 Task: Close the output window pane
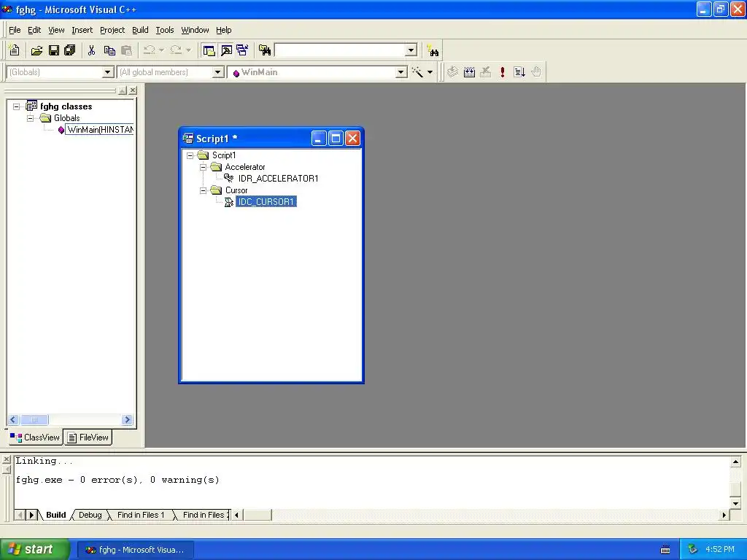coord(7,459)
